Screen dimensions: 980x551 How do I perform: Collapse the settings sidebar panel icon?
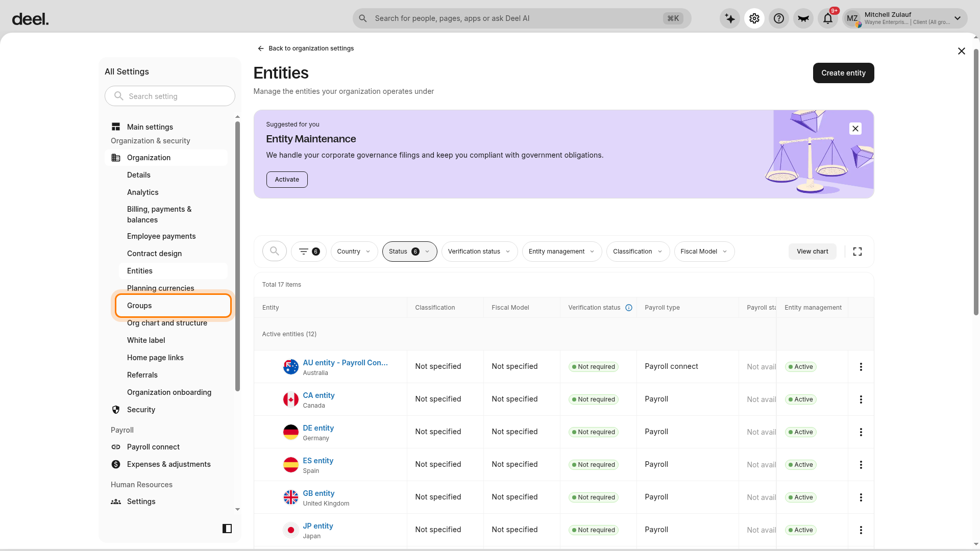227,529
